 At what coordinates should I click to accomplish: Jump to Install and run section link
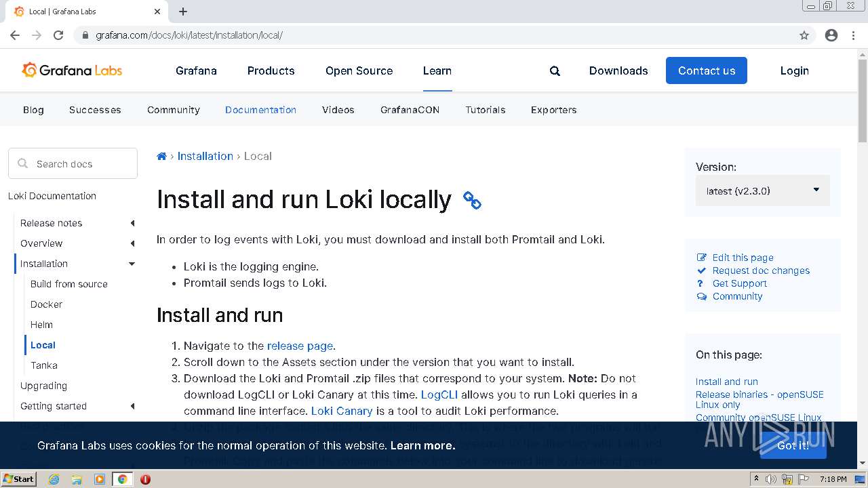click(727, 382)
